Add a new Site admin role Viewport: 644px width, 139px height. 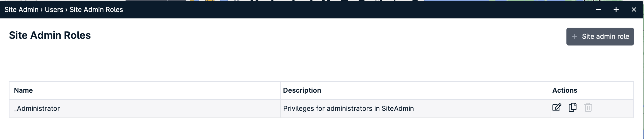(x=600, y=37)
